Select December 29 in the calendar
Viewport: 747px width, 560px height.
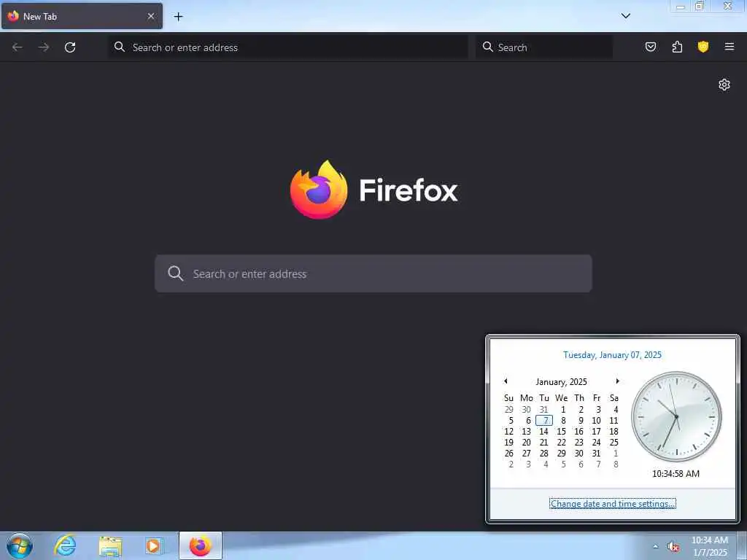pyautogui.click(x=508, y=410)
